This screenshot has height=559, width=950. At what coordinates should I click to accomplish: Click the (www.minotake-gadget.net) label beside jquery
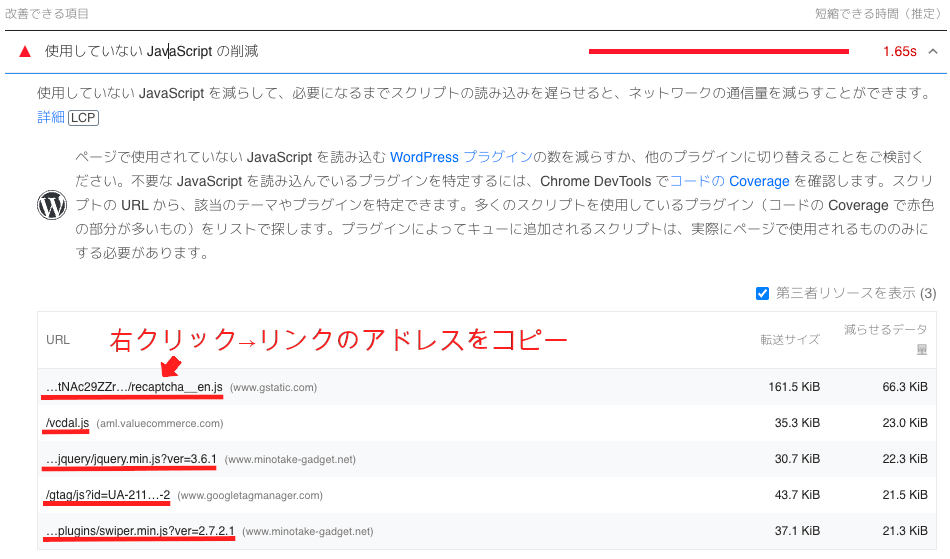(x=290, y=460)
